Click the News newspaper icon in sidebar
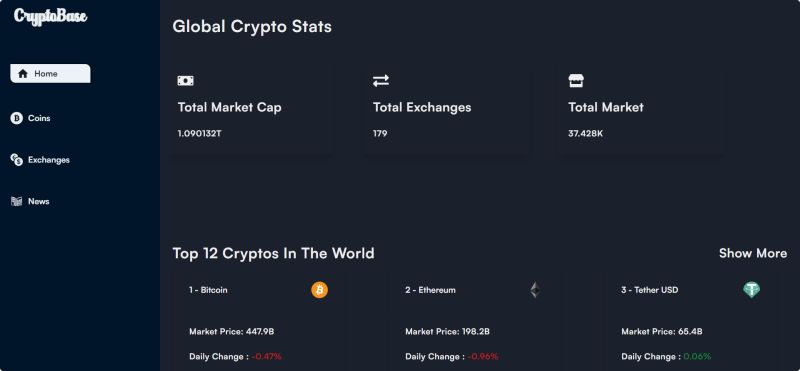The image size is (800, 371). [16, 202]
